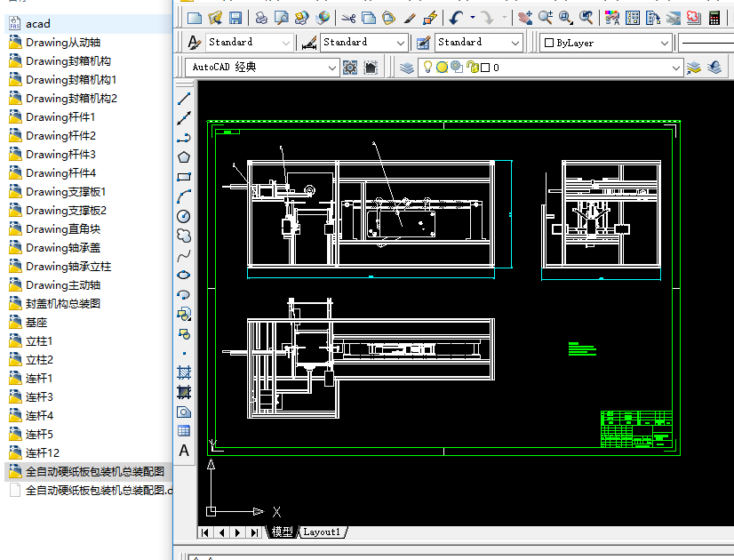Open the ByLayer color dropdown
The width and height of the screenshot is (734, 560).
click(665, 43)
